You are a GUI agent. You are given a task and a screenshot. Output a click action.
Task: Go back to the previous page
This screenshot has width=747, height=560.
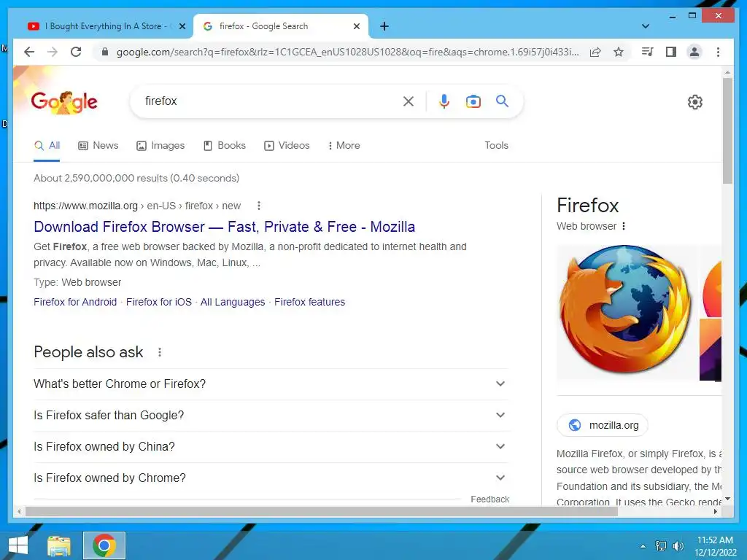point(29,52)
